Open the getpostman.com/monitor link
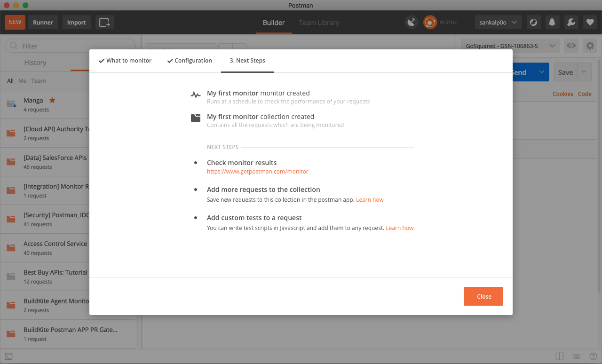 258,172
